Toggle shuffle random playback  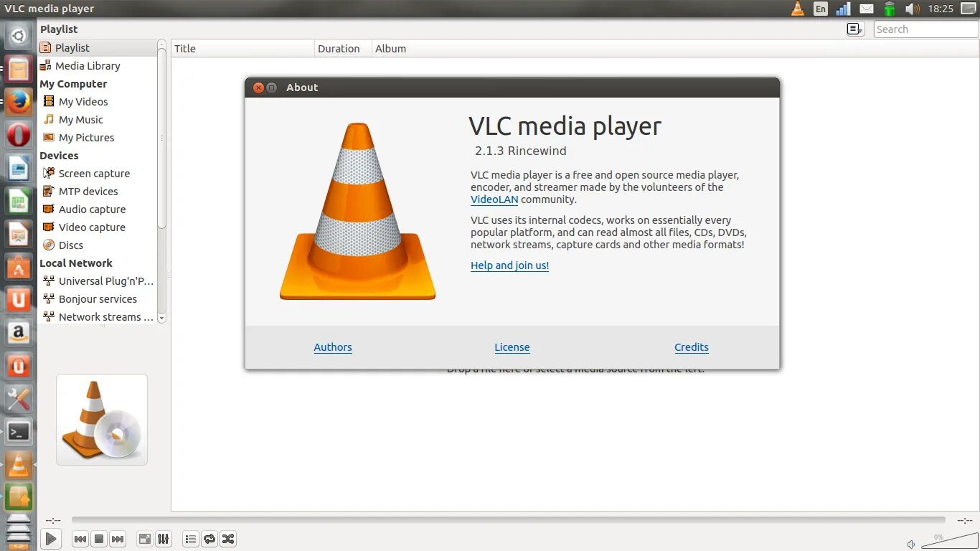coord(228,539)
